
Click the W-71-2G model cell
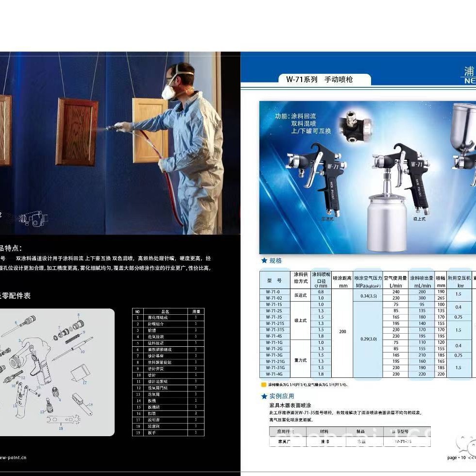point(275,349)
